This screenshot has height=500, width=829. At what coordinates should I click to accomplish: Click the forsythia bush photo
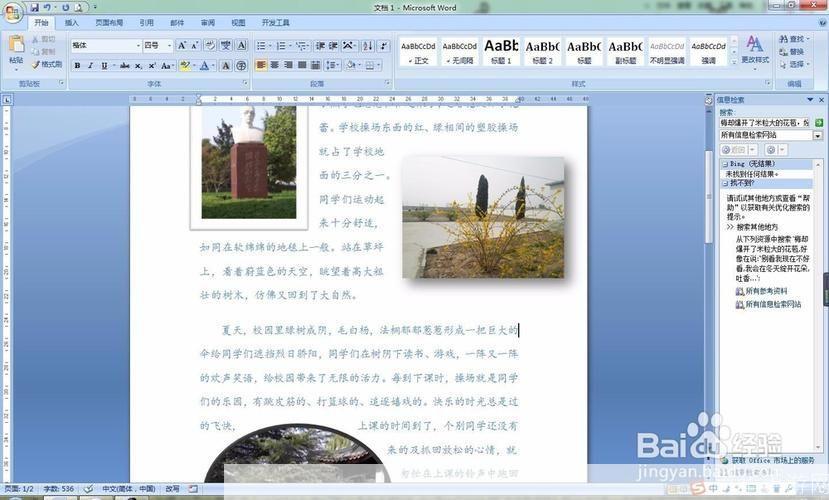pyautogui.click(x=483, y=217)
